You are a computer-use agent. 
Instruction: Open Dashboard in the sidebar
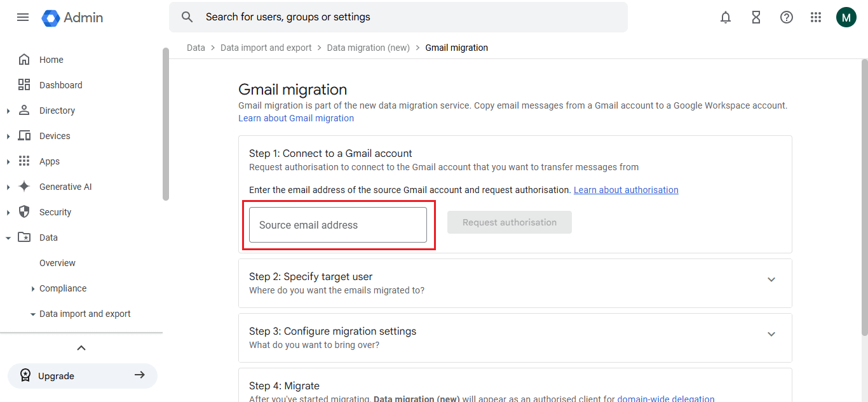pos(61,85)
